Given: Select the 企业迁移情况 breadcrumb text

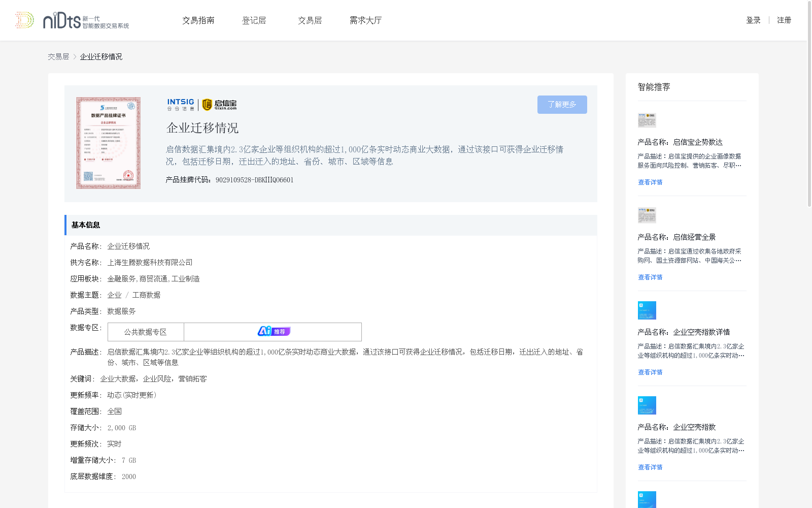Looking at the screenshot, I should click(101, 57).
